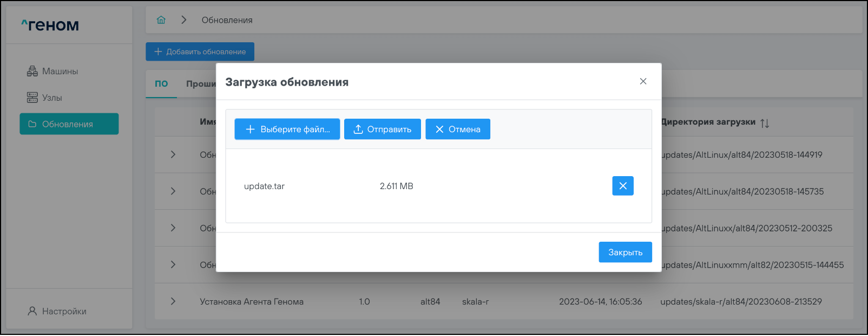The width and height of the screenshot is (868, 336).
Task: Expand the third update row chevron
Action: (x=173, y=228)
